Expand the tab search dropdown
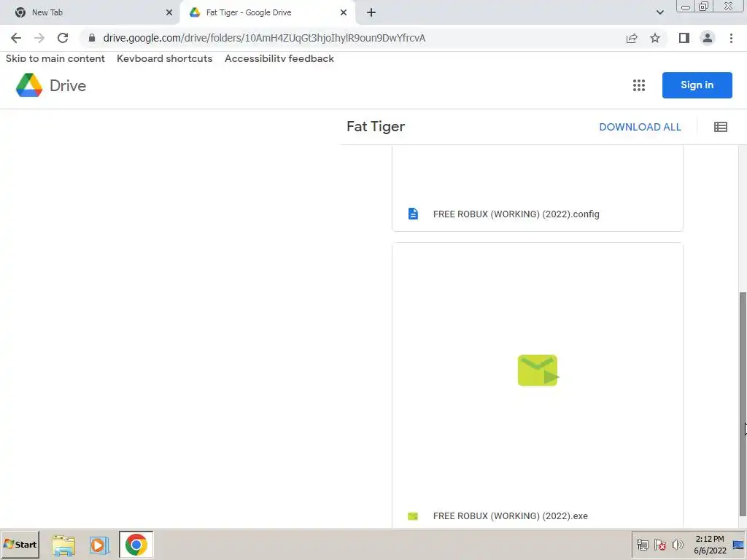Image resolution: width=747 pixels, height=560 pixels. (659, 12)
